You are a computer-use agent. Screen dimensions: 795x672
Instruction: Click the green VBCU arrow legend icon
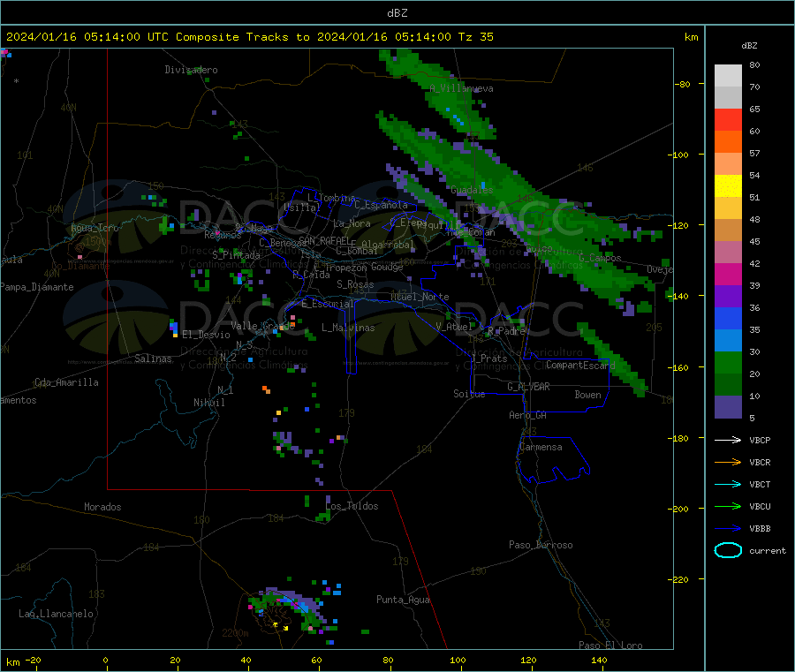pos(728,506)
